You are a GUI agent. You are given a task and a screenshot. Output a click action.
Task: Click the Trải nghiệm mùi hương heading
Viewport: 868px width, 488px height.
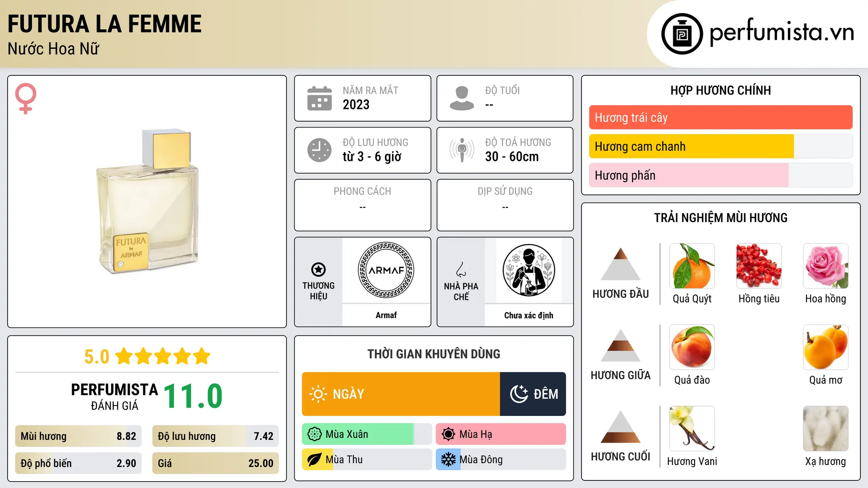tap(721, 218)
